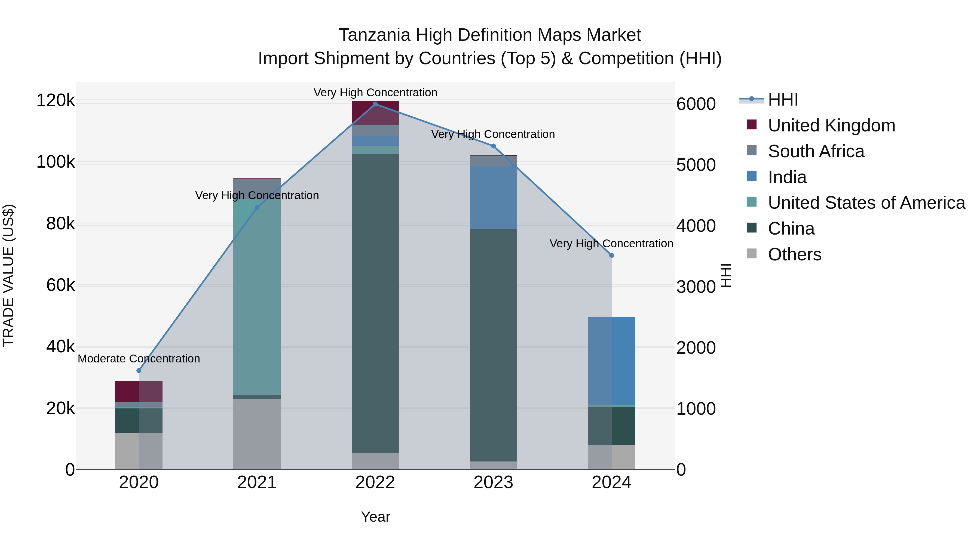Image resolution: width=980 pixels, height=551 pixels.
Task: Click the 2023 Very High Concentration annotation
Action: tap(493, 134)
